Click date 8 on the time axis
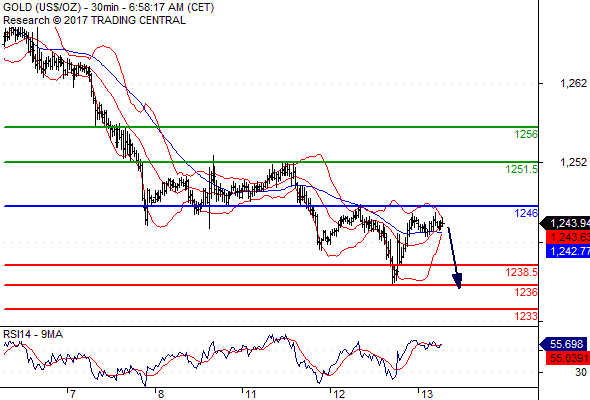590x400 pixels. 161,394
